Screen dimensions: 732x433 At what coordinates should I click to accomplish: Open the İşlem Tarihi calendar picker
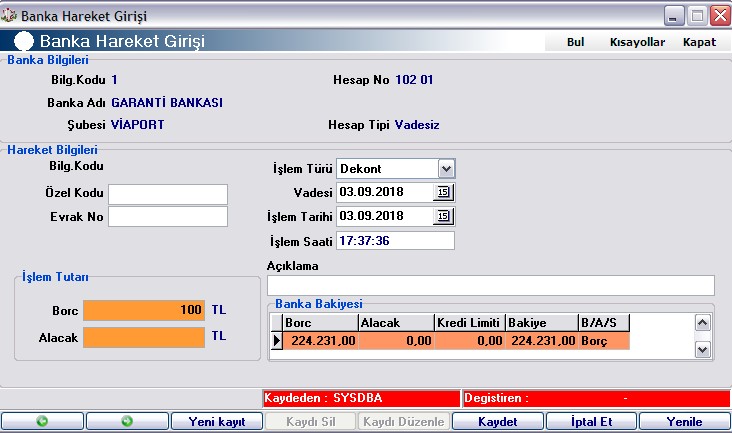pyautogui.click(x=443, y=216)
